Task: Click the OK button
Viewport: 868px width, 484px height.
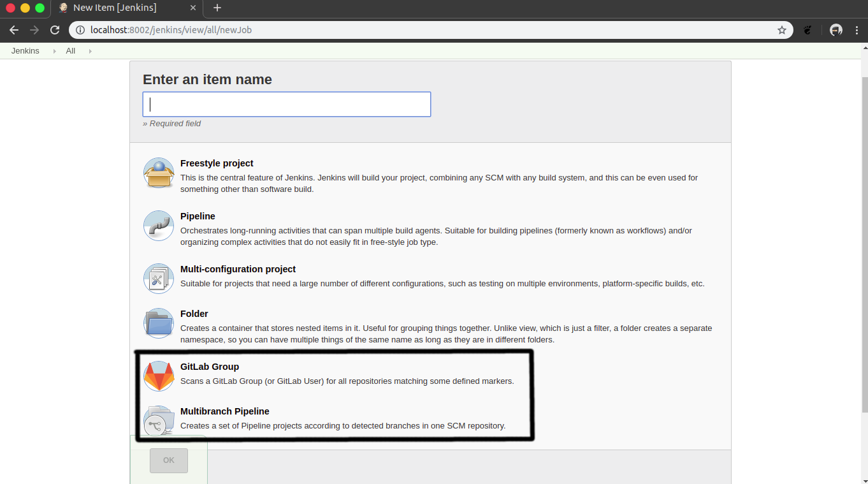Action: pos(169,460)
